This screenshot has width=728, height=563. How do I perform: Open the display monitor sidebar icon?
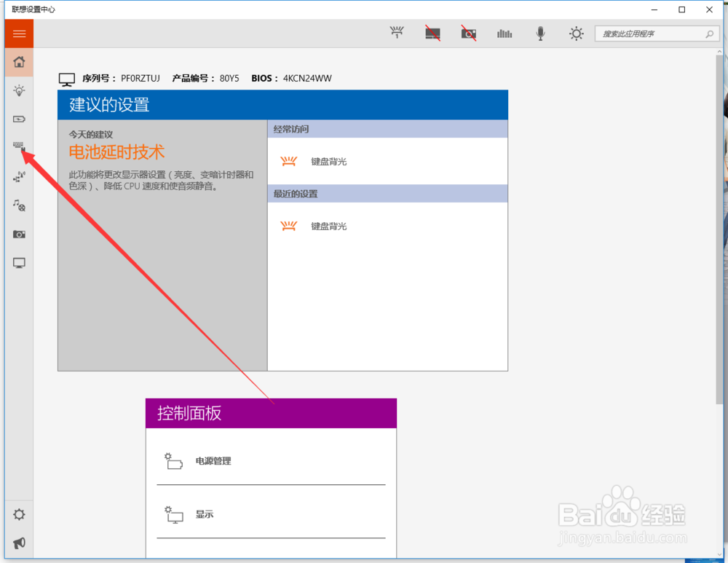[x=19, y=264]
